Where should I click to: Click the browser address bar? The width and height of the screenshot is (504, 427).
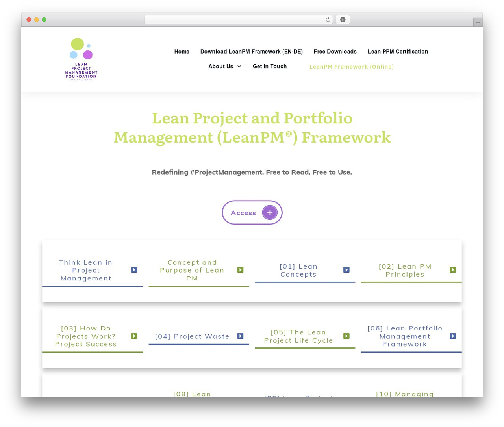pyautogui.click(x=239, y=20)
